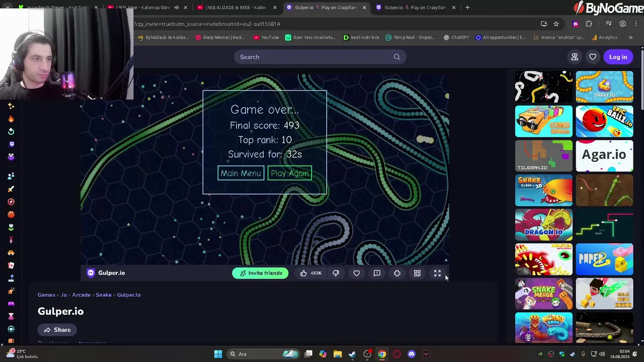Enter fullscreen mode for the game
The width and height of the screenshot is (644, 362).
click(x=437, y=273)
